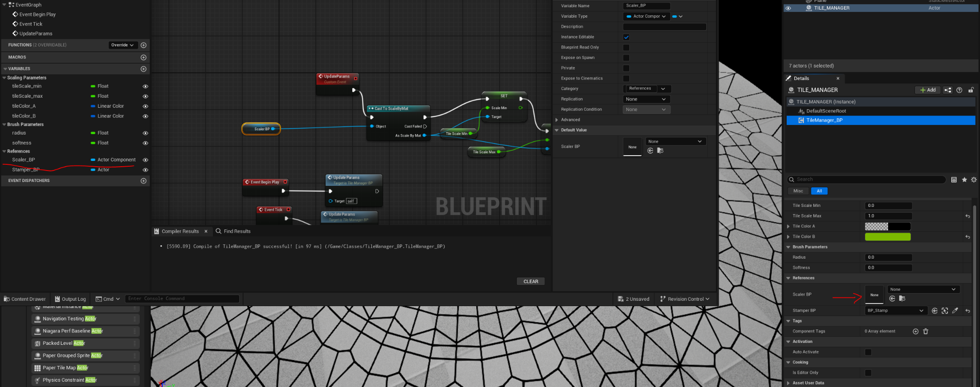Screen dimensions: 980x387
Task: Reset Tile Scale Max to default value
Action: [x=968, y=216]
